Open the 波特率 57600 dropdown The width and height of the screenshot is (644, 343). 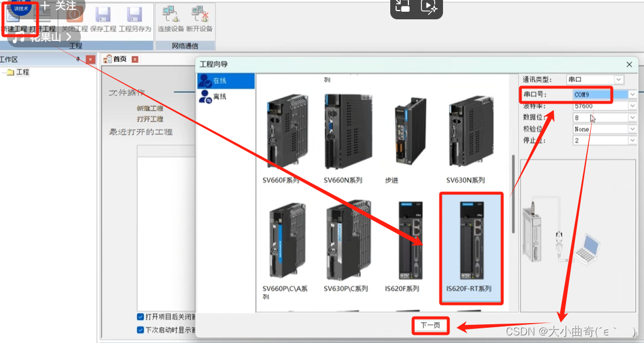(x=632, y=107)
